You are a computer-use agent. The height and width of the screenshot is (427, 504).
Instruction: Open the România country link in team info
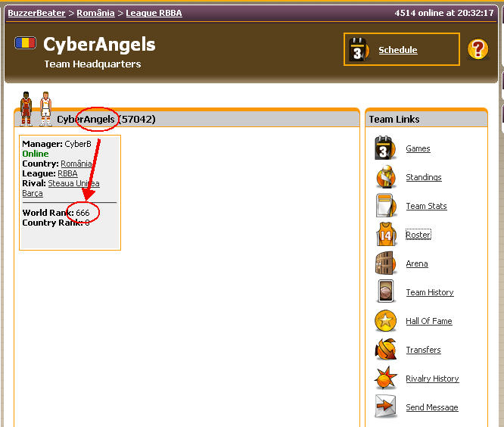[x=76, y=164]
